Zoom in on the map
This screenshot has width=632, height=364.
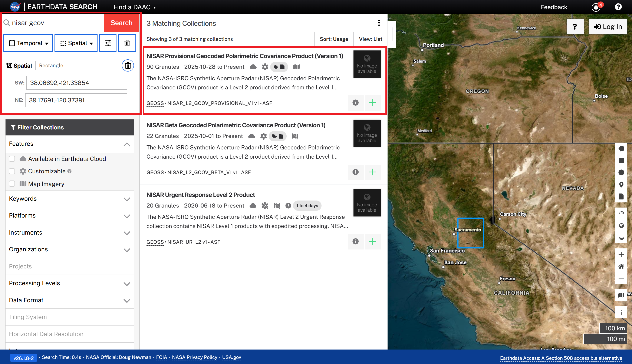[x=621, y=255]
